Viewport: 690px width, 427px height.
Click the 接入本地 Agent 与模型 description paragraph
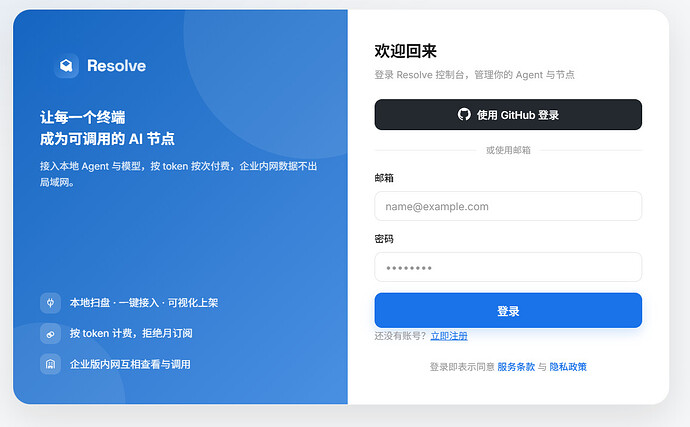coord(179,174)
